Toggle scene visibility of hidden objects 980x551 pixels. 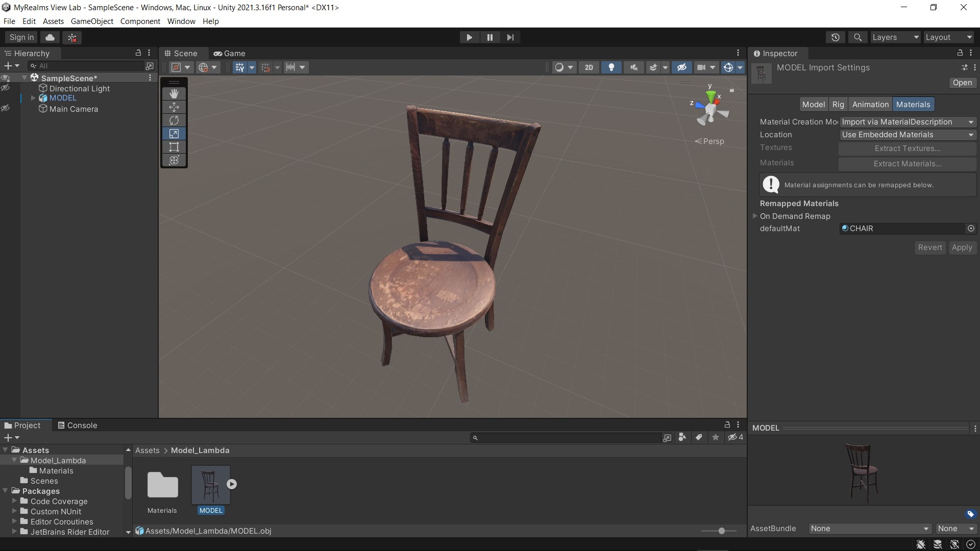click(x=681, y=67)
